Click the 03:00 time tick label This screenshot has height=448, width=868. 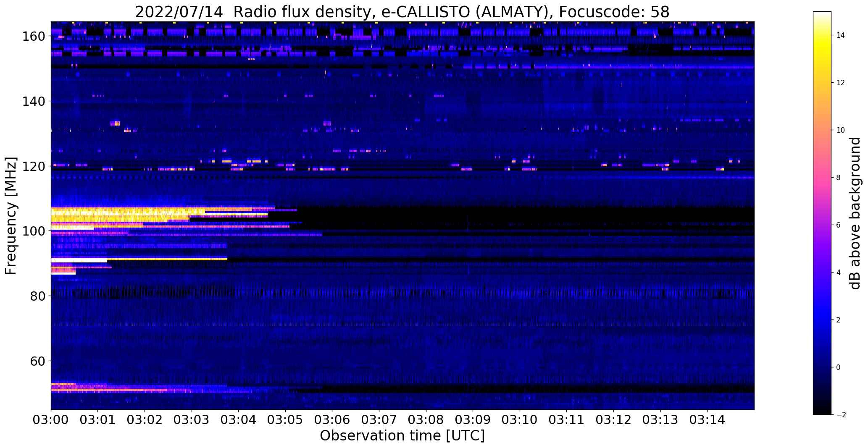tap(51, 420)
